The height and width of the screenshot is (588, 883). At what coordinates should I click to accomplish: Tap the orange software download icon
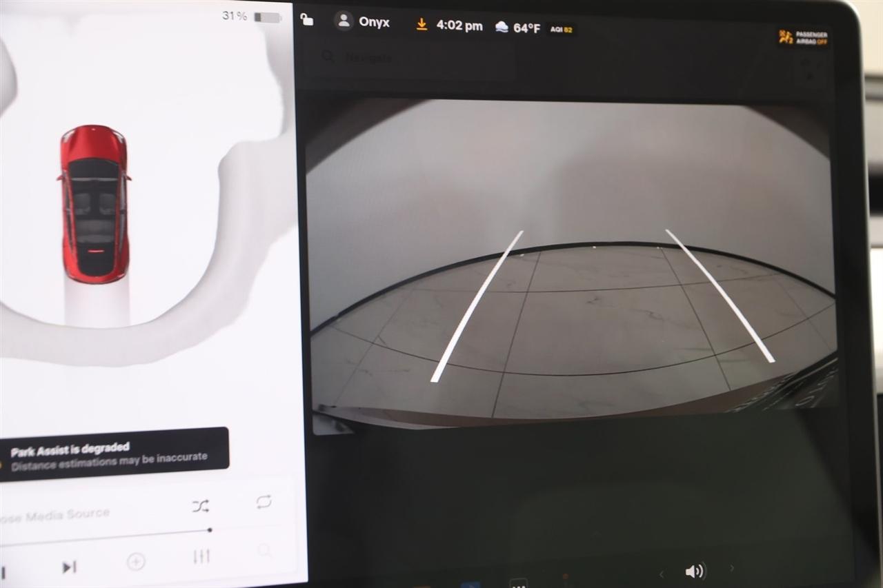(x=421, y=25)
